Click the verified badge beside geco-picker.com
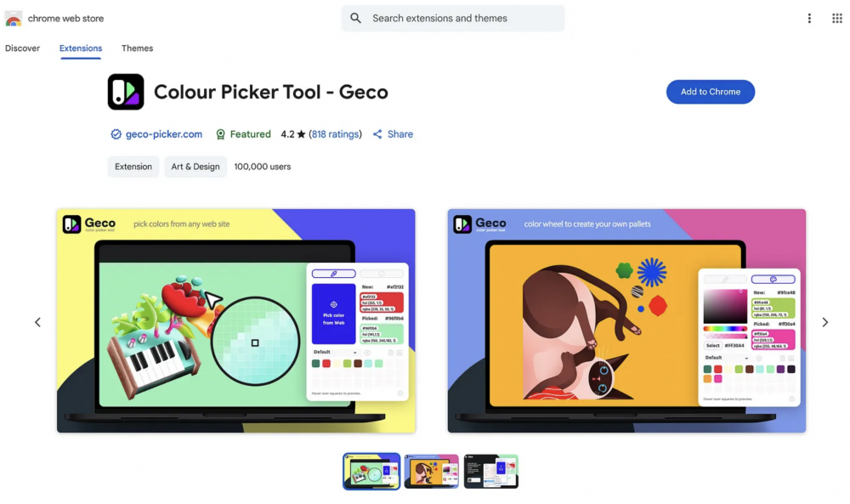Screen dimensions: 850x504 116,134
